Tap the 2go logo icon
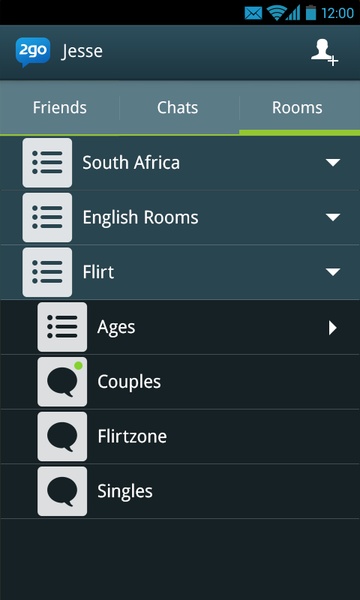The width and height of the screenshot is (360, 600). click(x=33, y=52)
